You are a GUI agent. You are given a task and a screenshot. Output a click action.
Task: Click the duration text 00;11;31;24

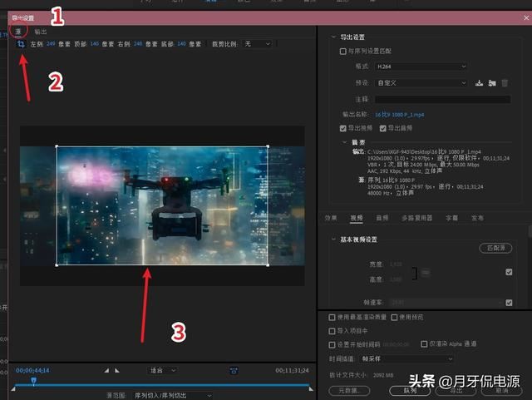click(x=292, y=370)
